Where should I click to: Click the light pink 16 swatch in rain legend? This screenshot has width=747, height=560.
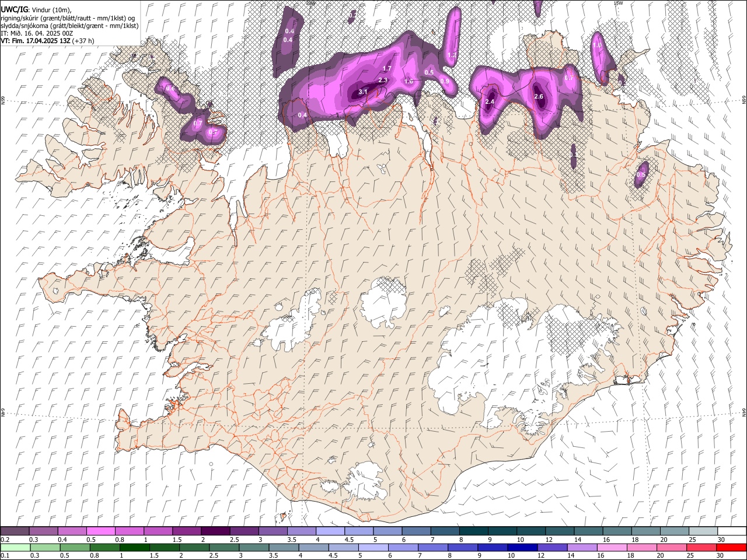pyautogui.click(x=612, y=547)
